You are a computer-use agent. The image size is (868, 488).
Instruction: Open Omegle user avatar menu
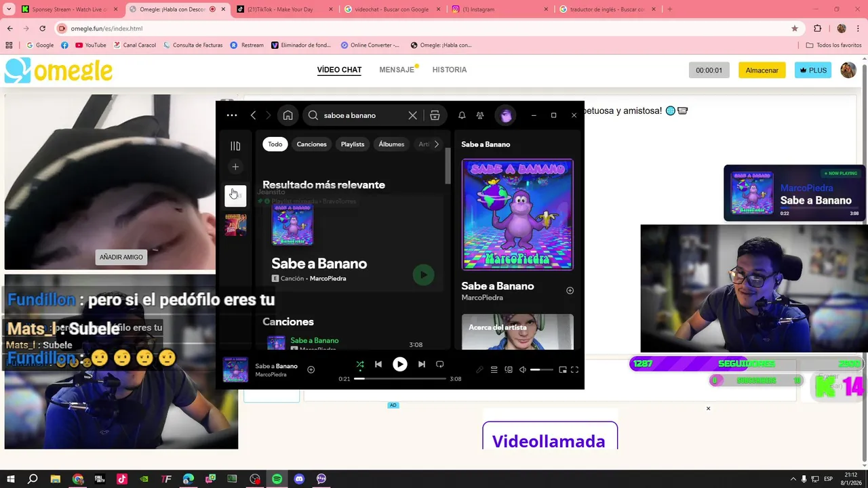tap(848, 70)
